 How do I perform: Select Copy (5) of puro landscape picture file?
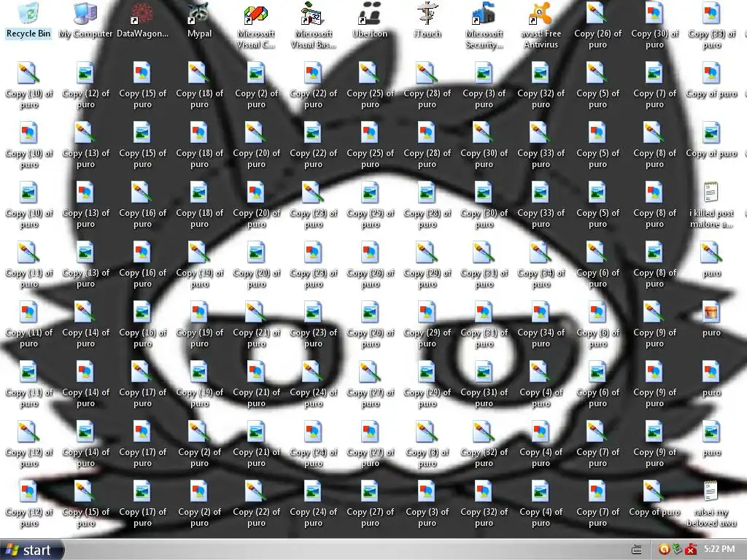point(597,205)
